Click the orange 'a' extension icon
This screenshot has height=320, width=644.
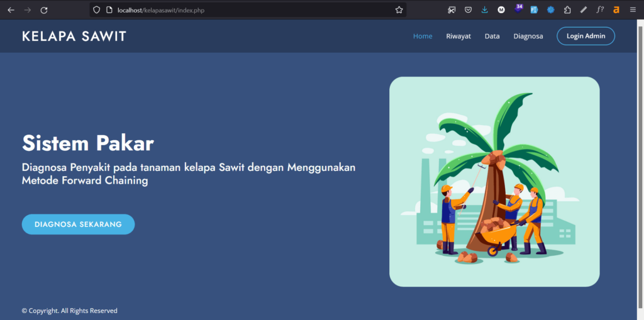[x=616, y=10]
